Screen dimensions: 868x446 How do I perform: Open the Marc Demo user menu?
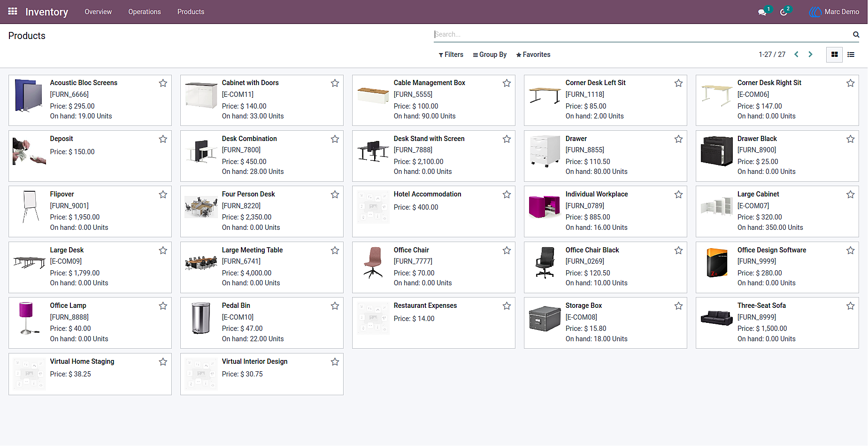tap(834, 12)
